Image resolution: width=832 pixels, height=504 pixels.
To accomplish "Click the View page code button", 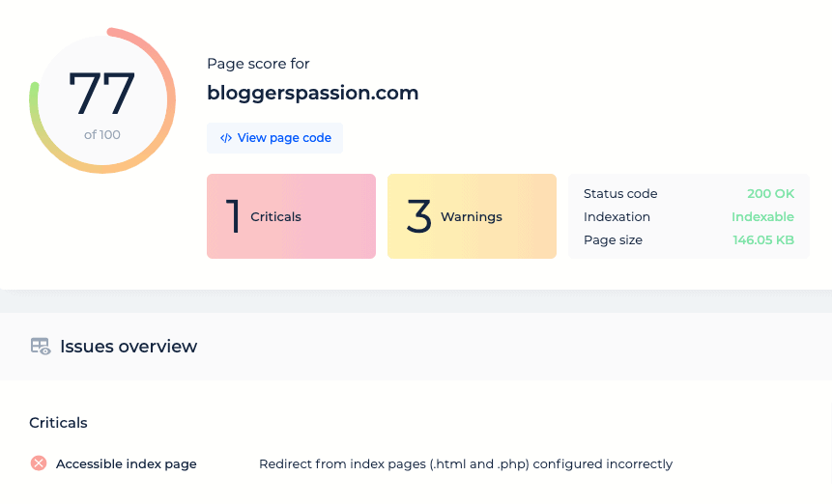I will click(274, 138).
